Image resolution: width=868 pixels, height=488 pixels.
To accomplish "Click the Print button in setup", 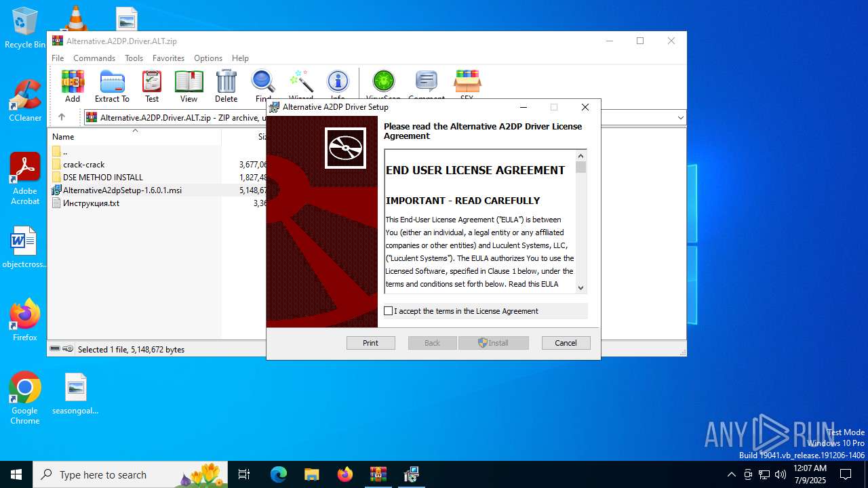I will point(371,343).
